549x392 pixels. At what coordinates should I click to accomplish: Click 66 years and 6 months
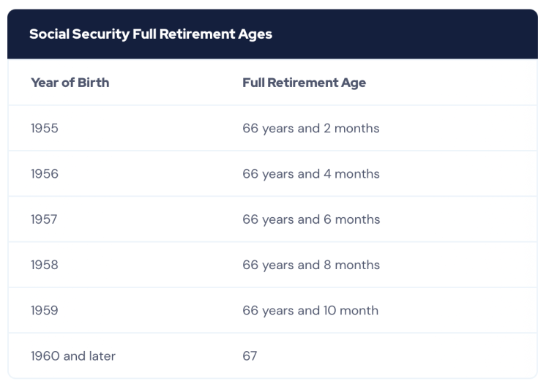pos(310,219)
